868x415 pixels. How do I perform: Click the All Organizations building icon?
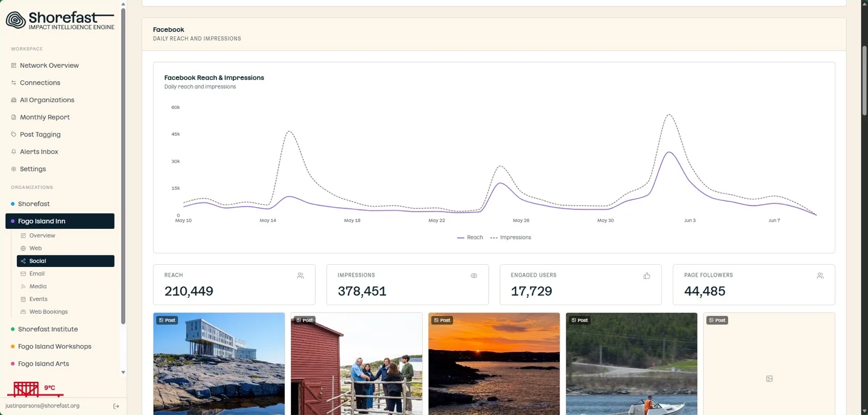[14, 100]
